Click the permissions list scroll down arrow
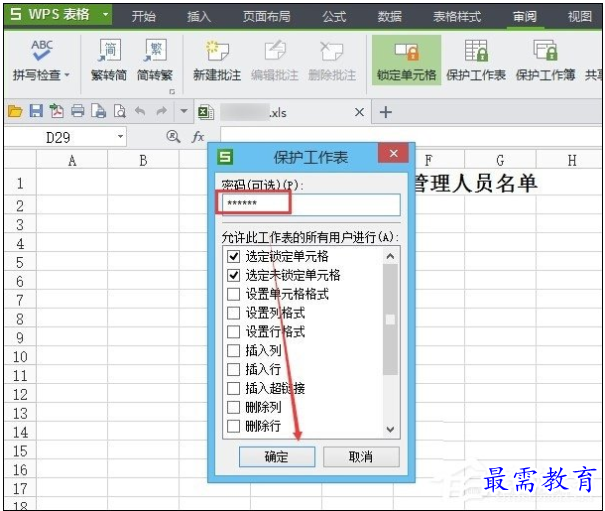605x511 pixels. tap(390, 429)
